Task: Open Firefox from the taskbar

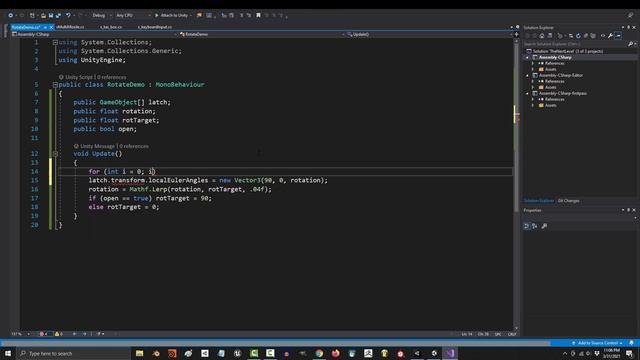Action: tap(336, 353)
